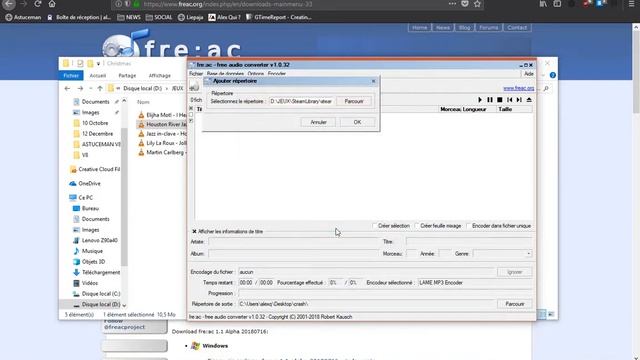Screen dimensions: 640x360
Task: Click the Ignorer button
Action: (514, 272)
